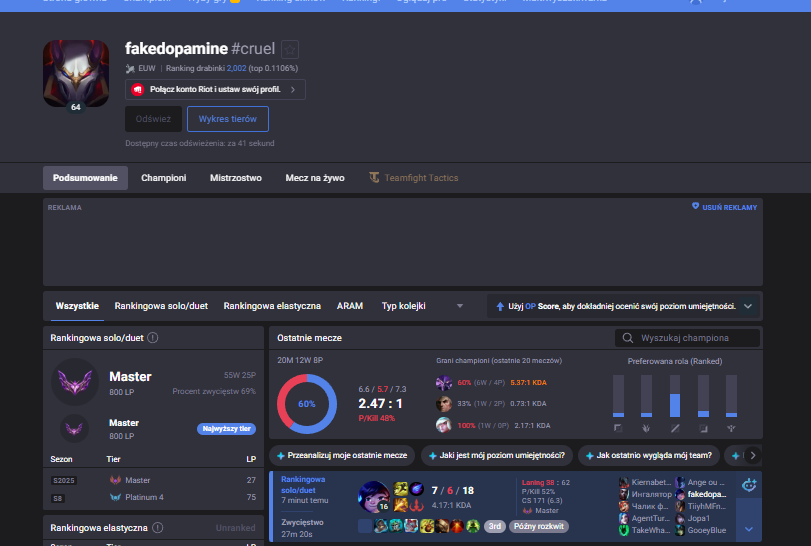Filter matches by Rankingowa solo/duet tab
This screenshot has height=546, width=811.
(161, 306)
